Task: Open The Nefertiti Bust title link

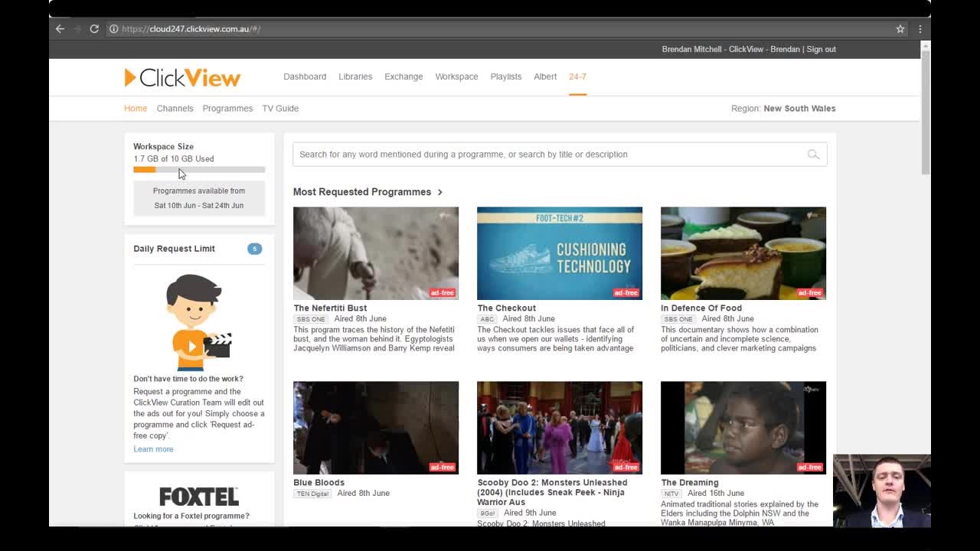Action: [330, 308]
